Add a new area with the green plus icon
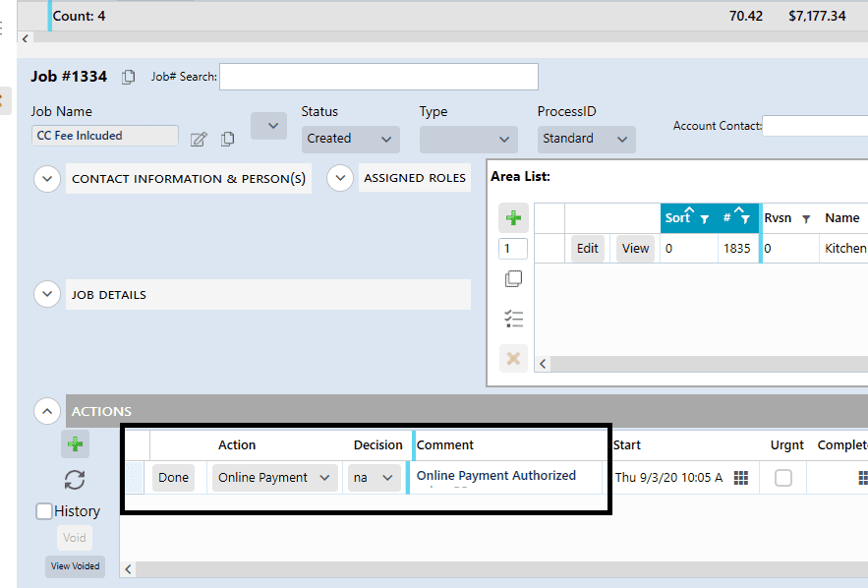 pos(512,217)
